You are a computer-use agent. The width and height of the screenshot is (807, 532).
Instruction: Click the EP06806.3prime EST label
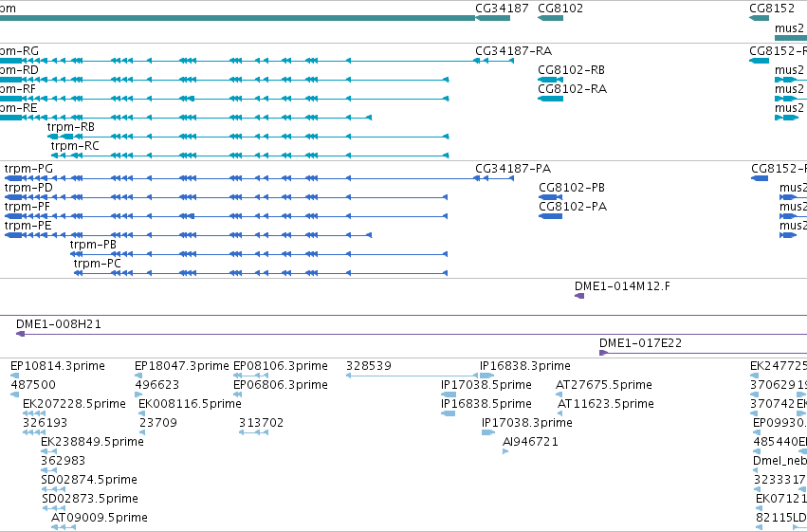coord(281,385)
